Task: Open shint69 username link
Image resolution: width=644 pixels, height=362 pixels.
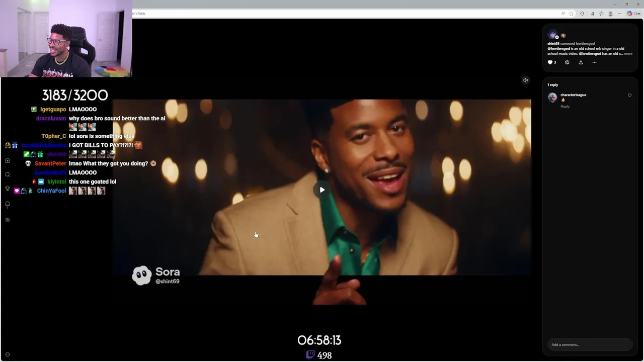Action: [553, 44]
